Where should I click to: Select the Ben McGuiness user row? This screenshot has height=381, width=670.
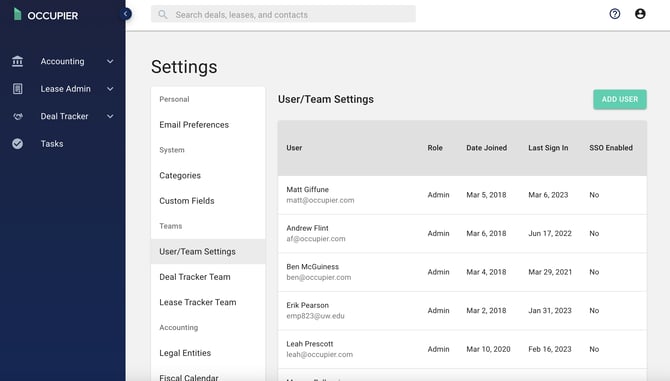[x=462, y=272]
